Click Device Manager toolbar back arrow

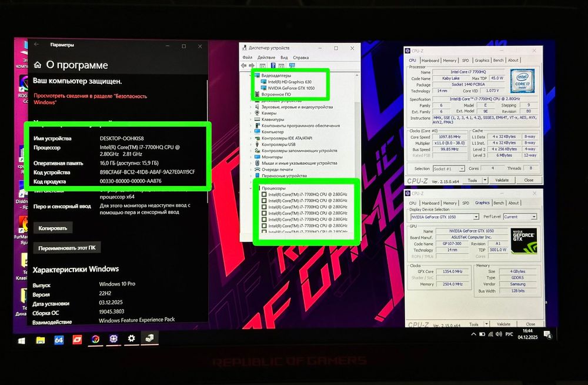coord(244,66)
